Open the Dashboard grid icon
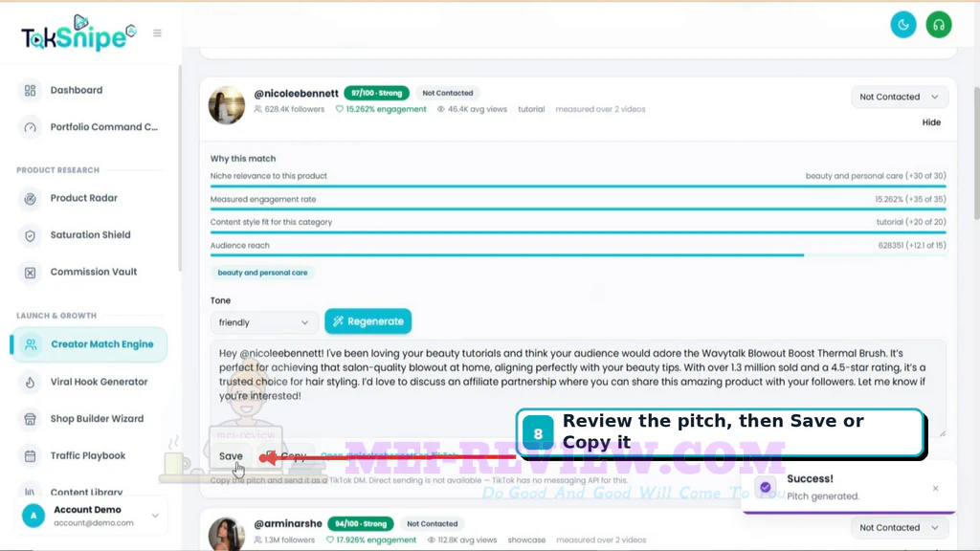Screen dimensions: 980x551 (x=30, y=91)
